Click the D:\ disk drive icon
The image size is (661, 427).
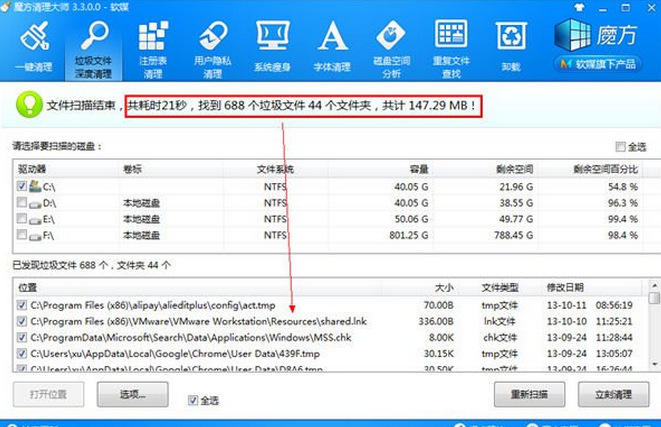click(x=35, y=204)
